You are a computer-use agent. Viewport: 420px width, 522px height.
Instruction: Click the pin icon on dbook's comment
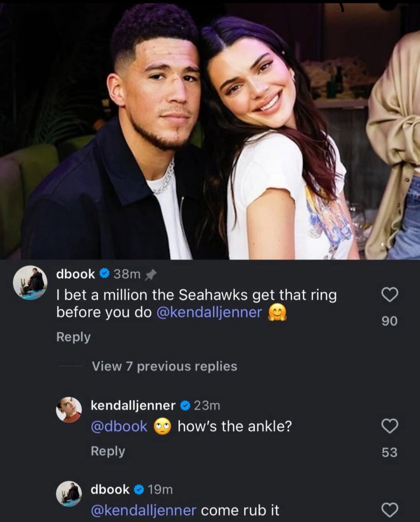click(151, 275)
